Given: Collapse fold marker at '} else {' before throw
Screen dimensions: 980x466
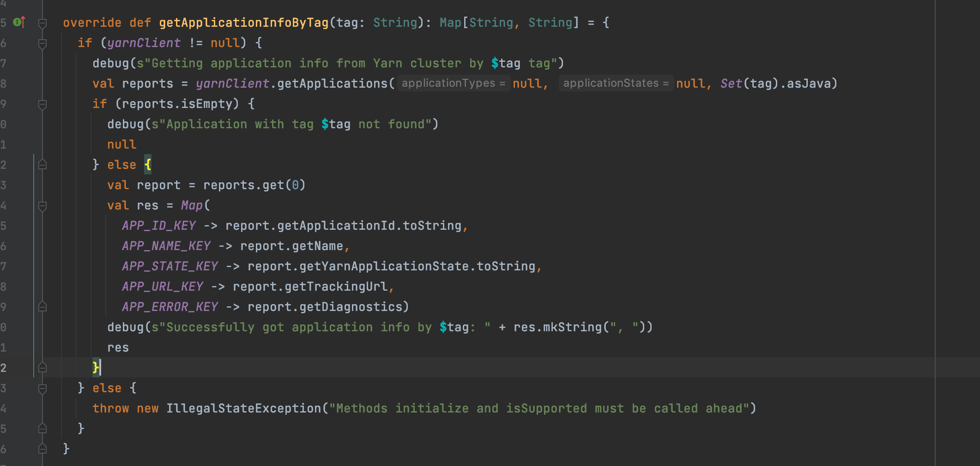Looking at the screenshot, I should (42, 388).
